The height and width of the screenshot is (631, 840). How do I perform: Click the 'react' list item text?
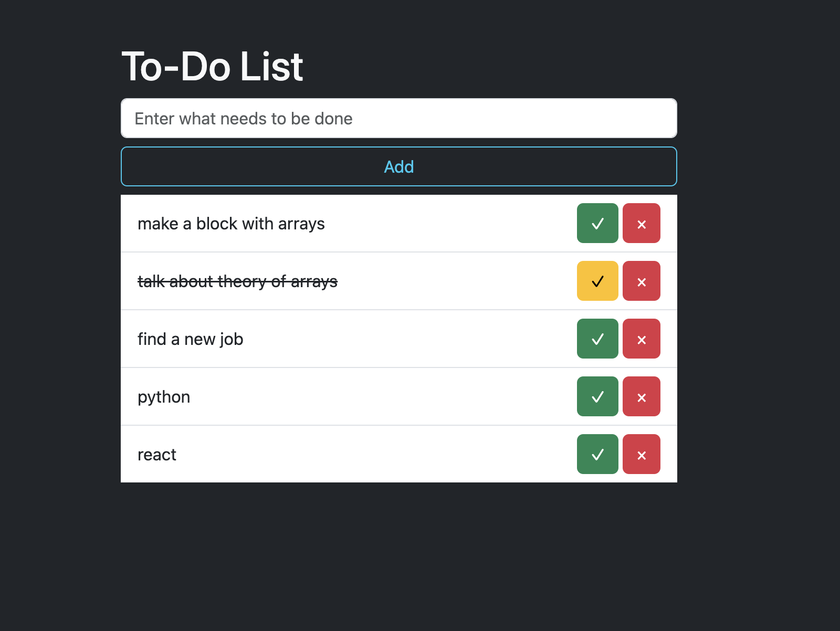(x=156, y=455)
